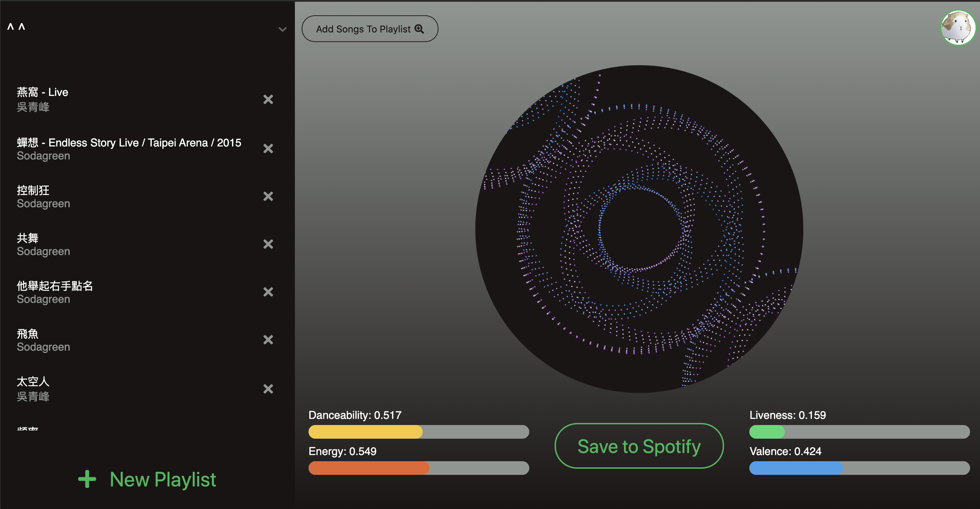This screenshot has width=980, height=509.
Task: Click the green plus icon for New Playlist
Action: pos(87,479)
